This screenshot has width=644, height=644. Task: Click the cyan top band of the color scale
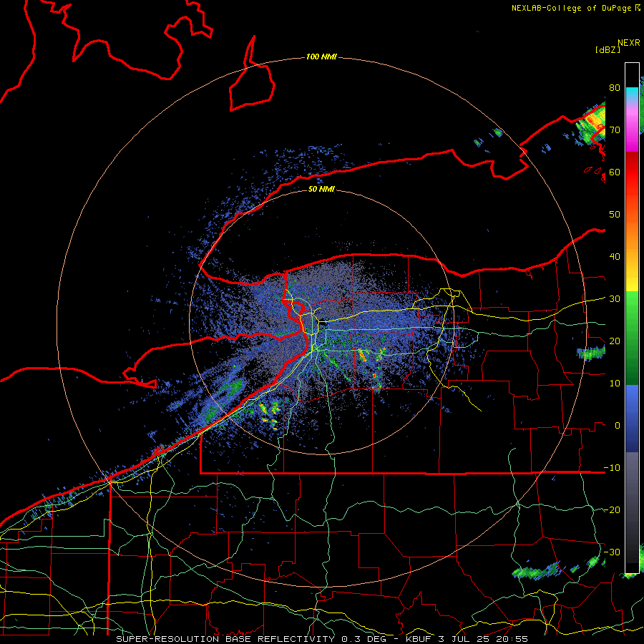pos(632,92)
